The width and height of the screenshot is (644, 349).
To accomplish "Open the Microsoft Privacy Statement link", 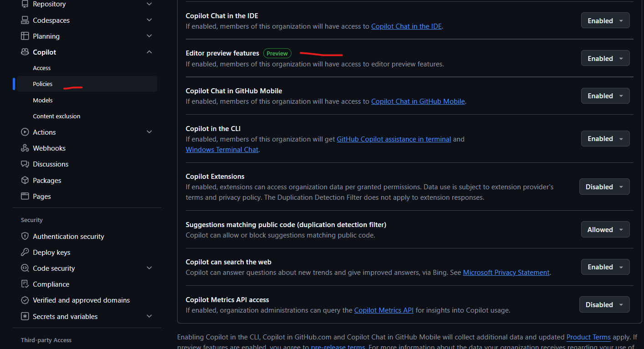I will tap(506, 272).
